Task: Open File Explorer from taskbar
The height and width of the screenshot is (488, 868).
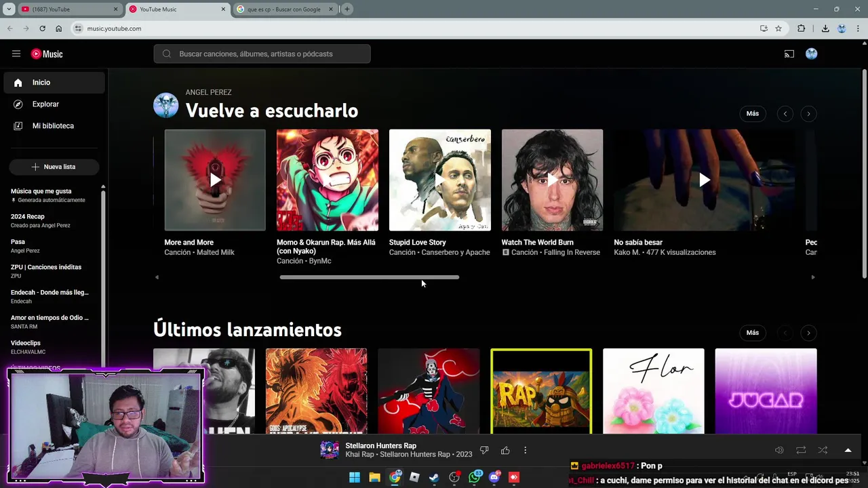Action: pos(374,478)
